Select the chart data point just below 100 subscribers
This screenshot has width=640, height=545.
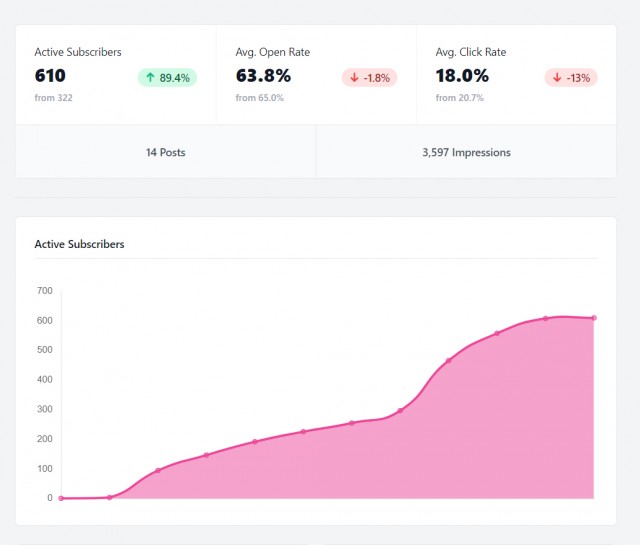158,470
